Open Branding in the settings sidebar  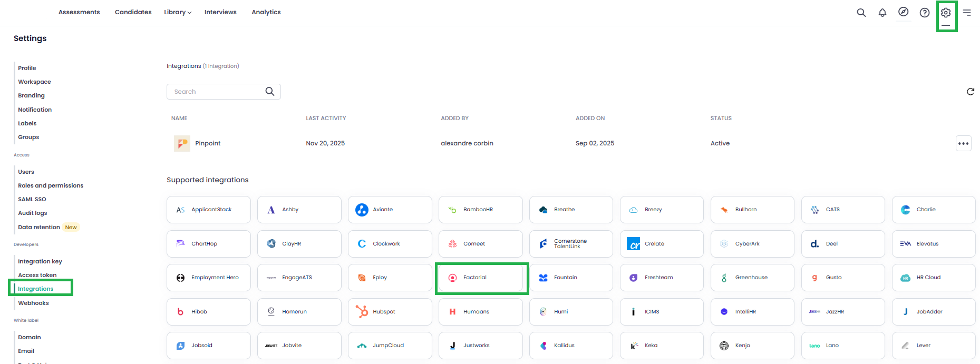(31, 95)
